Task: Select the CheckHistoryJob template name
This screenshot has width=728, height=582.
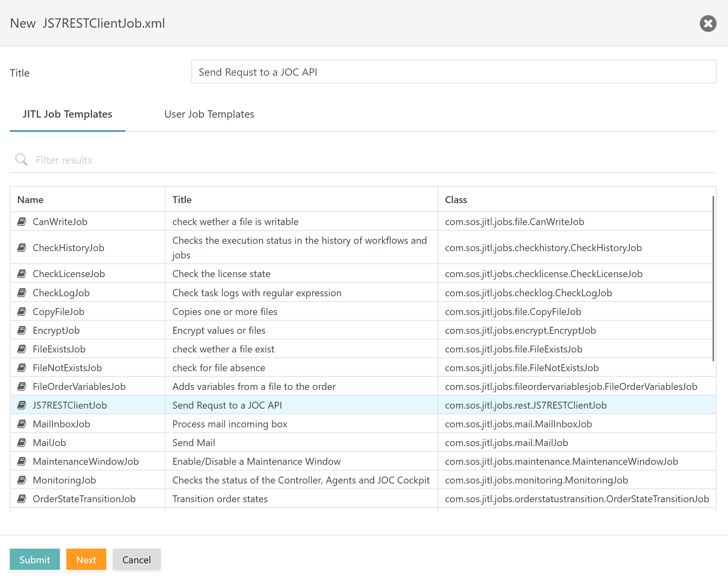Action: pos(68,247)
